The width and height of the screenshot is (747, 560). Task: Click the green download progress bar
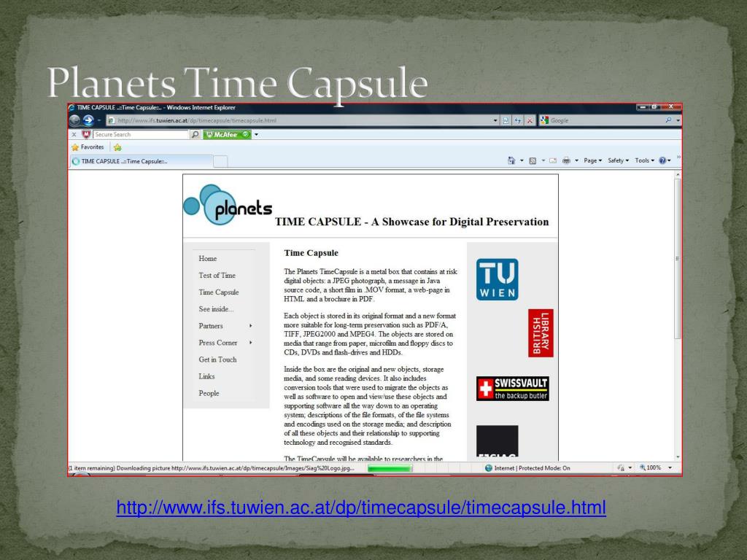(390, 469)
